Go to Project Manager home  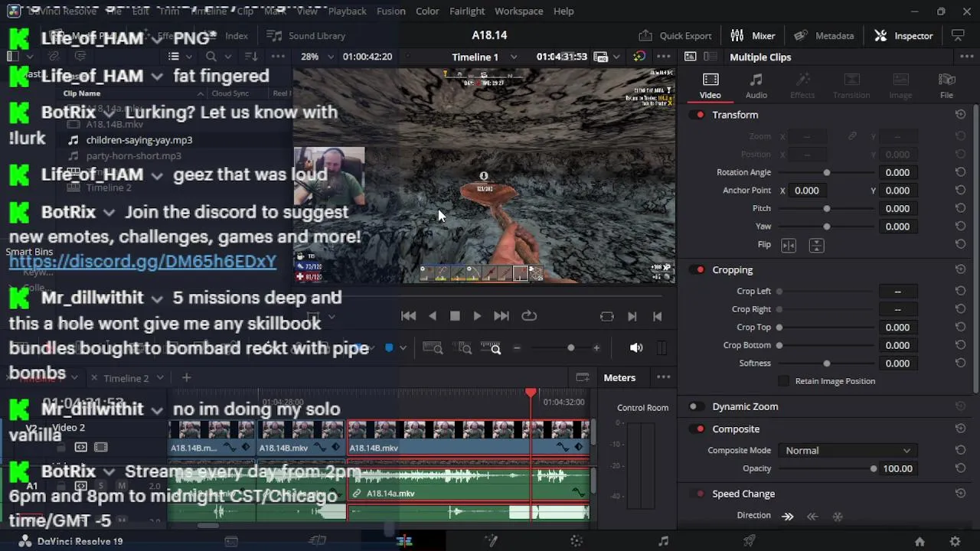click(920, 541)
